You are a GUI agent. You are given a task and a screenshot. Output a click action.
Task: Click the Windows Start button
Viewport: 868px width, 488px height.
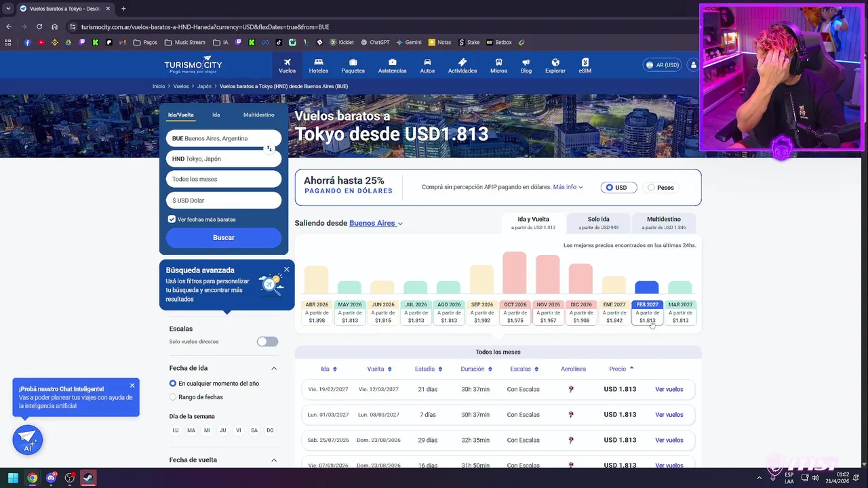click(x=13, y=478)
